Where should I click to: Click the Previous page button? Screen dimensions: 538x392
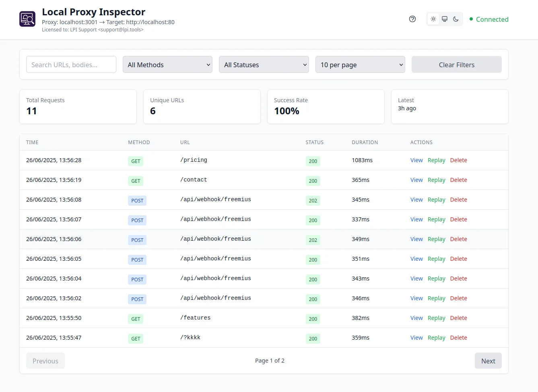(x=45, y=361)
